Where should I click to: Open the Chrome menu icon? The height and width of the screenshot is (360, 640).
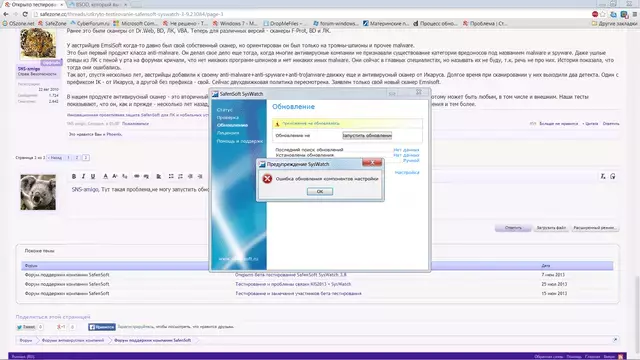coord(634,14)
